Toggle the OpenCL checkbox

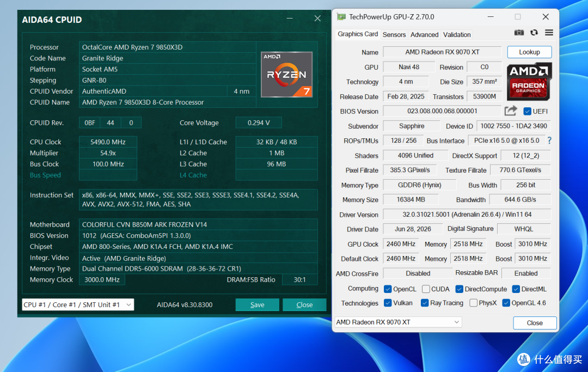388,289
